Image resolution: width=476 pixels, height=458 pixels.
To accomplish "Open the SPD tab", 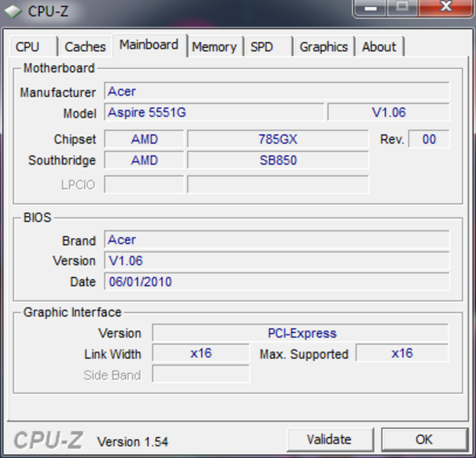I will click(268, 47).
